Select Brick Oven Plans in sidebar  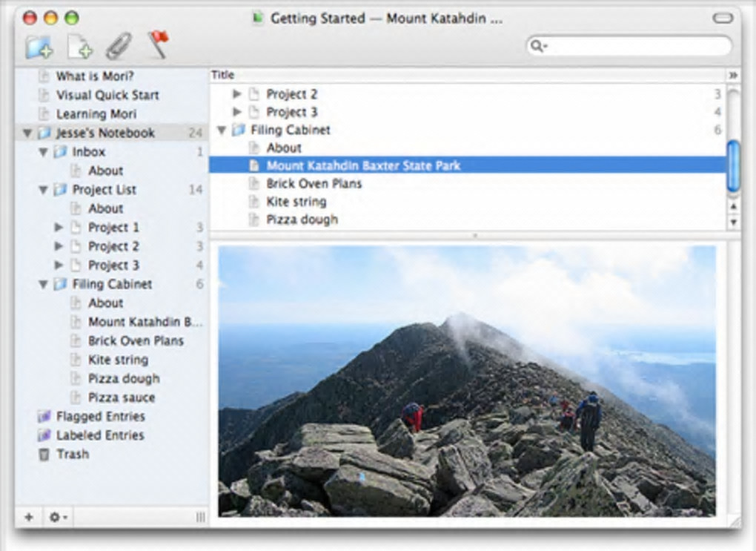136,340
